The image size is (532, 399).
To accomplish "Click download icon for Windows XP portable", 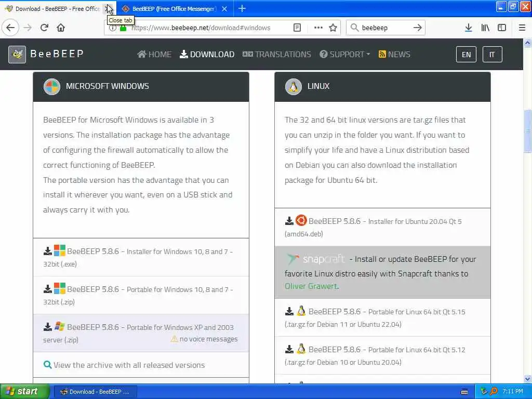I will tap(47, 327).
